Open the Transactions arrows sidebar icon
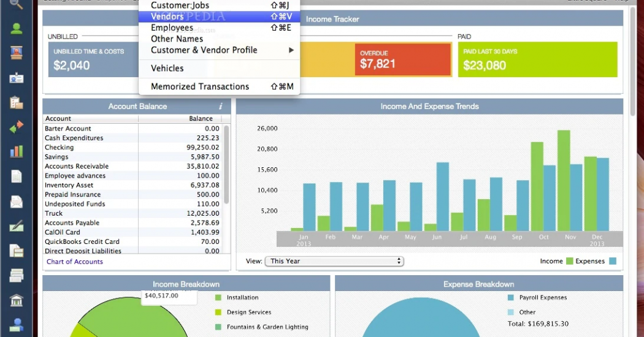The width and height of the screenshot is (644, 337). 17,127
